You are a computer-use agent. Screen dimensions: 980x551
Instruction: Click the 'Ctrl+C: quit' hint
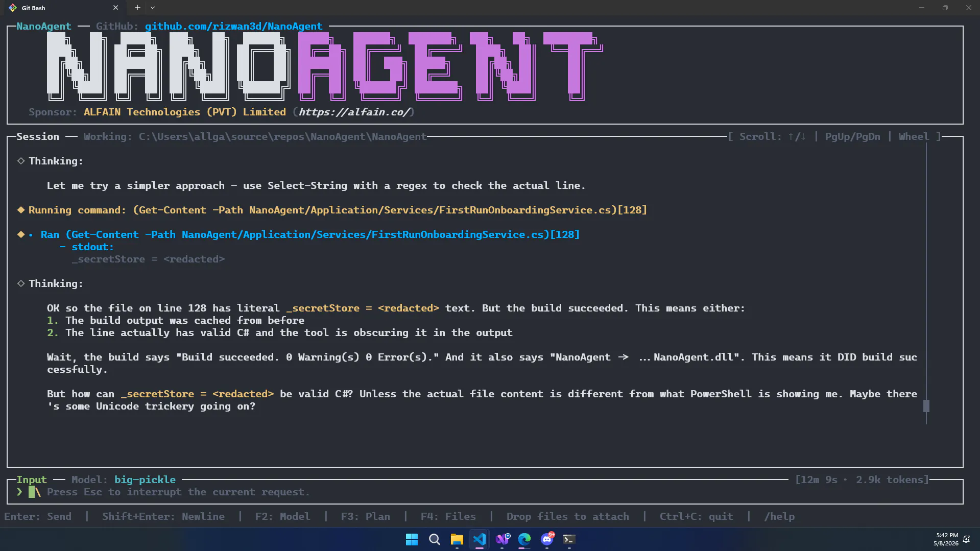click(696, 516)
